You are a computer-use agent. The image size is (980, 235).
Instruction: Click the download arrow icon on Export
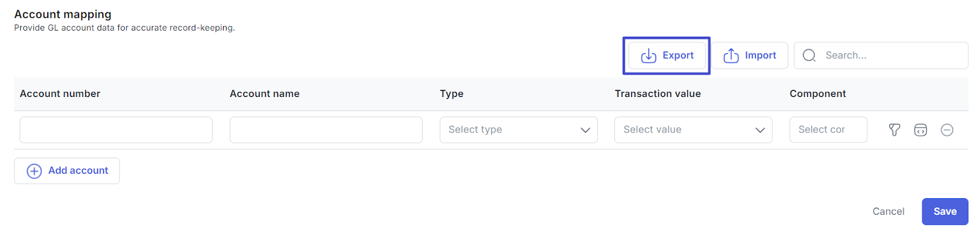[649, 56]
